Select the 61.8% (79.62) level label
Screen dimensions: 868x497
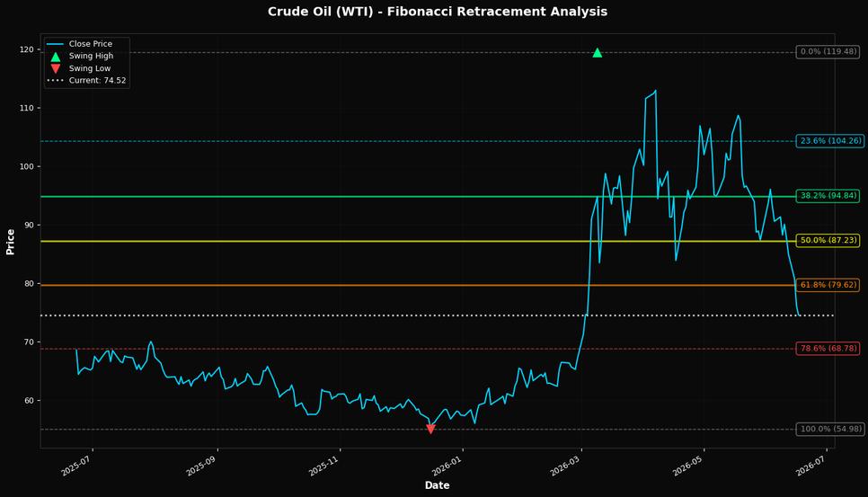(828, 286)
